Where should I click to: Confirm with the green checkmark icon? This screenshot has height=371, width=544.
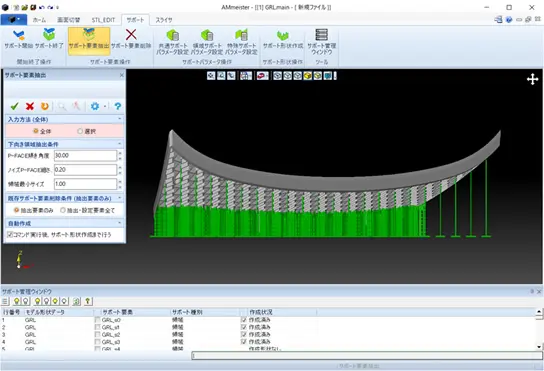(x=15, y=106)
